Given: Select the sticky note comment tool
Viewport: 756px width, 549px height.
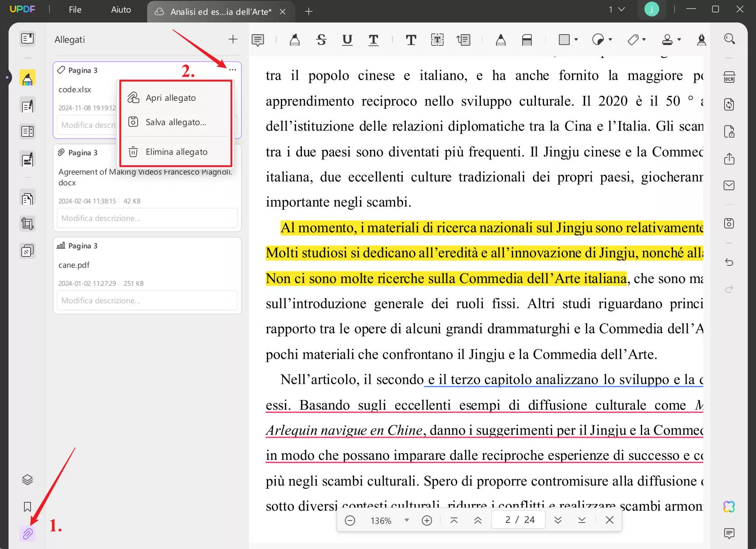Looking at the screenshot, I should (258, 40).
